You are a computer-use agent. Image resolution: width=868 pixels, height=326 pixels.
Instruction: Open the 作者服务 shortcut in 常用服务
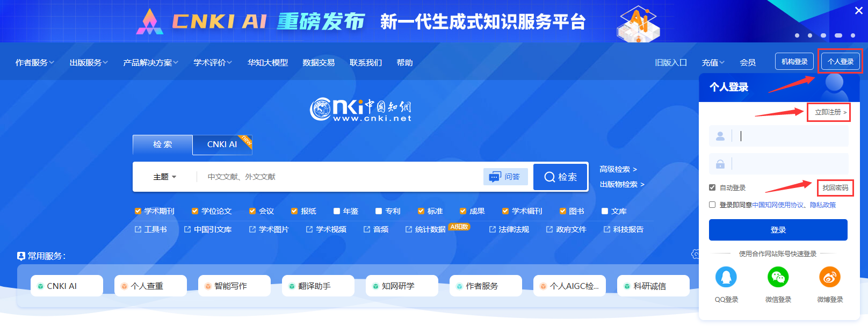(x=486, y=286)
